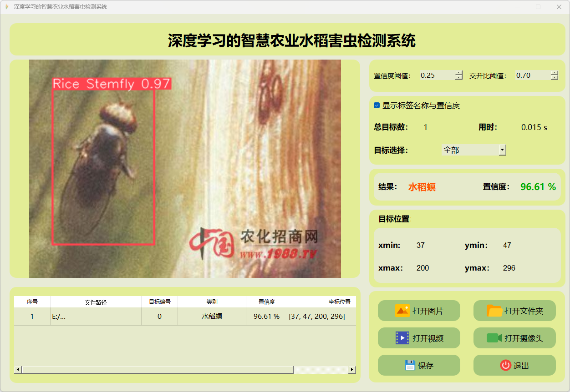Viewport: 570px width, 392px height.
Task: Select table cell 96.61 % in results row
Action: coord(266,317)
